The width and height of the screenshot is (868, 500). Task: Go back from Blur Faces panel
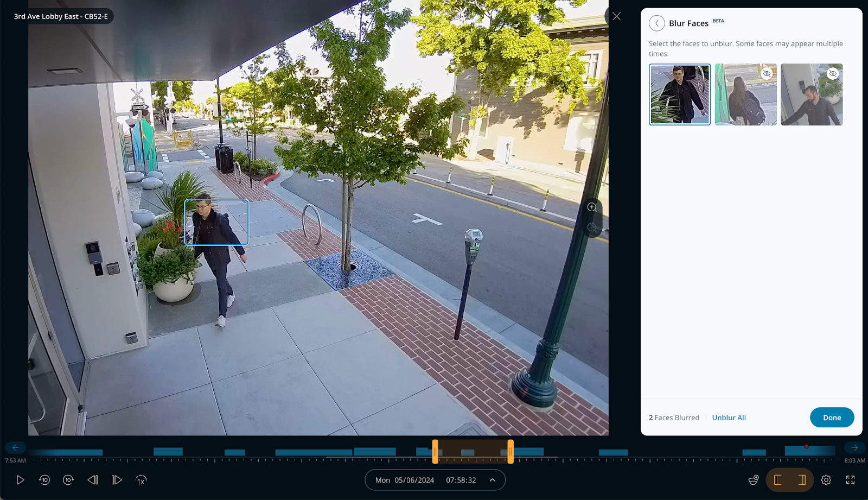(x=657, y=23)
